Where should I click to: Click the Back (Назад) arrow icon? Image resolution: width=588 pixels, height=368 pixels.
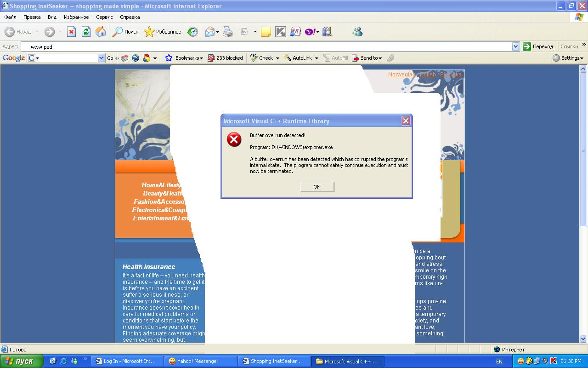click(x=10, y=32)
